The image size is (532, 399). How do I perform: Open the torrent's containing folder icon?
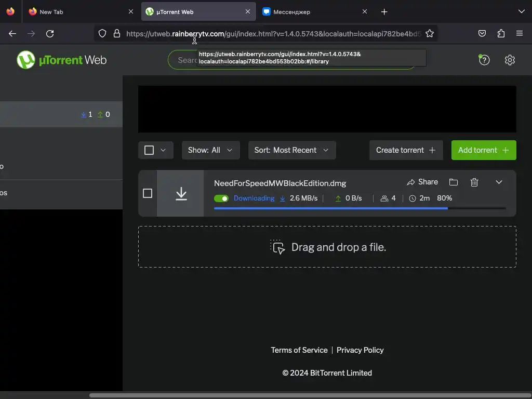454,182
